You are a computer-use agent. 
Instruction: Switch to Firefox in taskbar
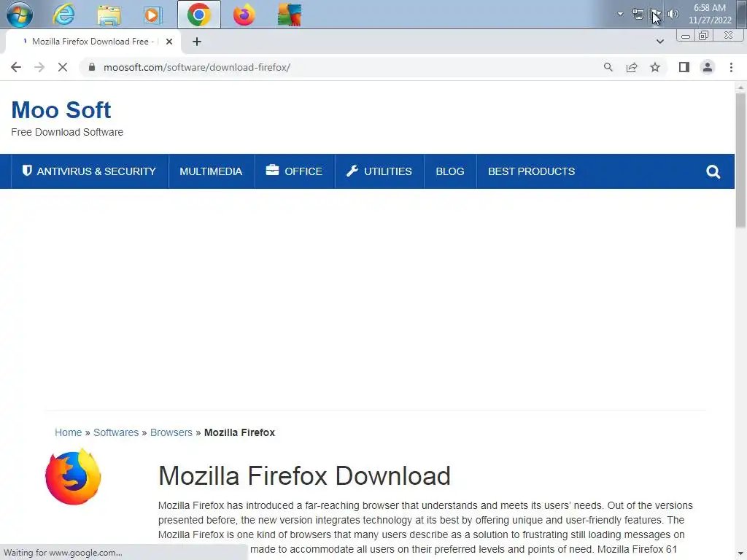coord(244,15)
